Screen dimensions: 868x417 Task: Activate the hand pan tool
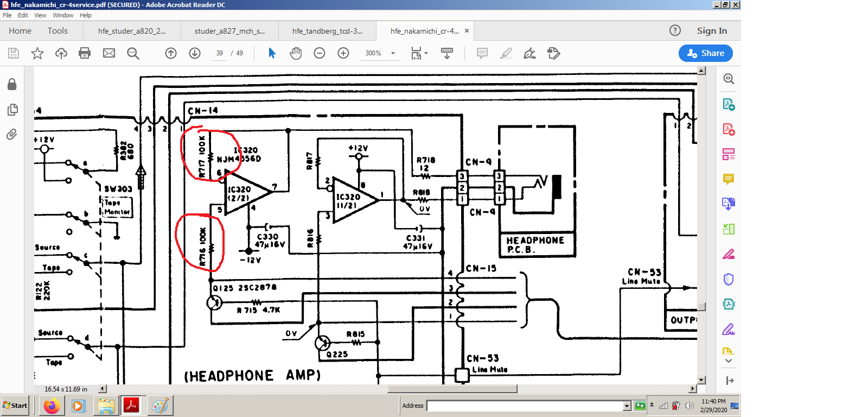(296, 53)
